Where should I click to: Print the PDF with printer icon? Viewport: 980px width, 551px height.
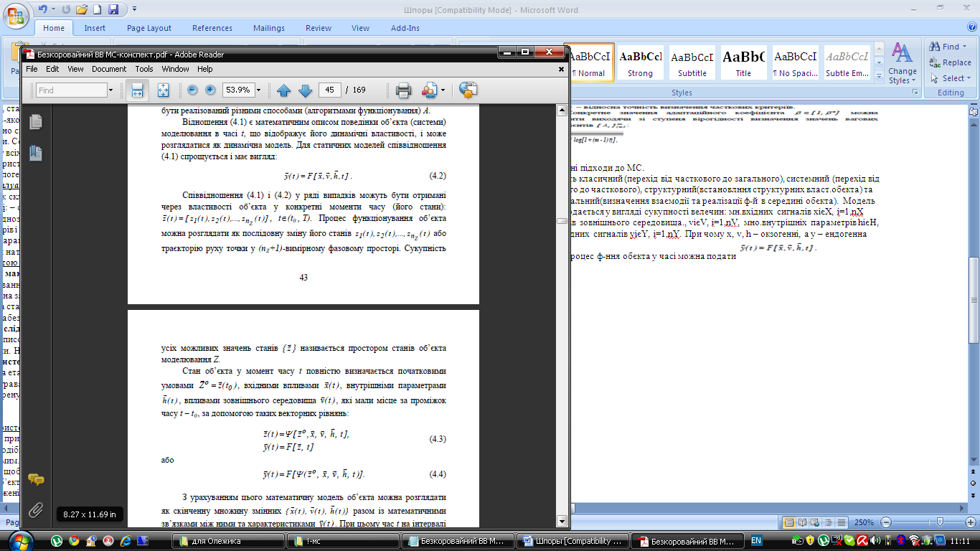coord(403,90)
